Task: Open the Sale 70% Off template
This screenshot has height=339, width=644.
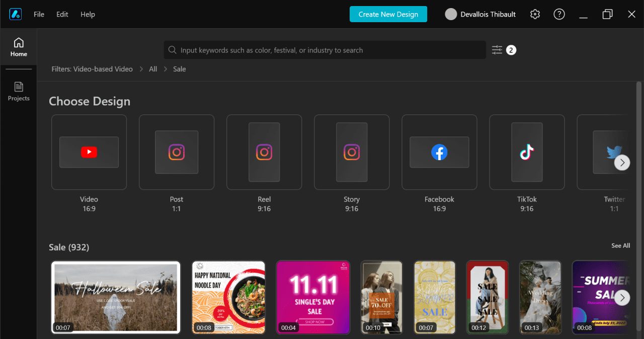Action: tap(381, 297)
